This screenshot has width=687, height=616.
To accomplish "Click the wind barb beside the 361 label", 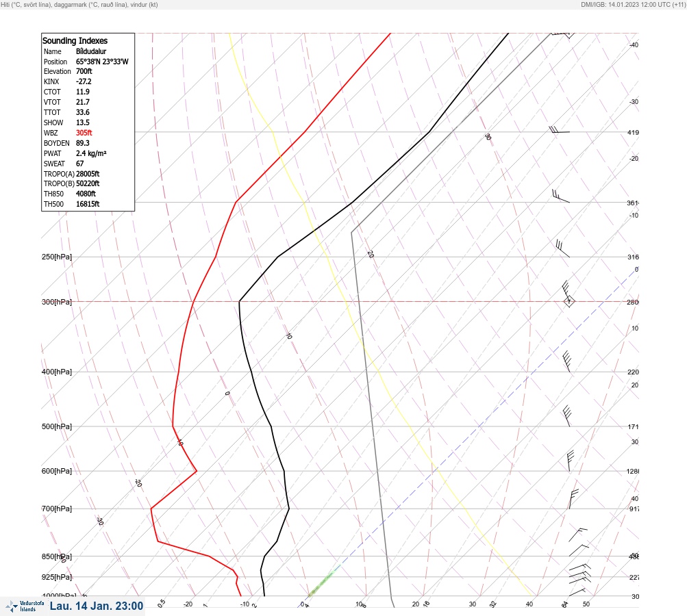I will pos(561,196).
